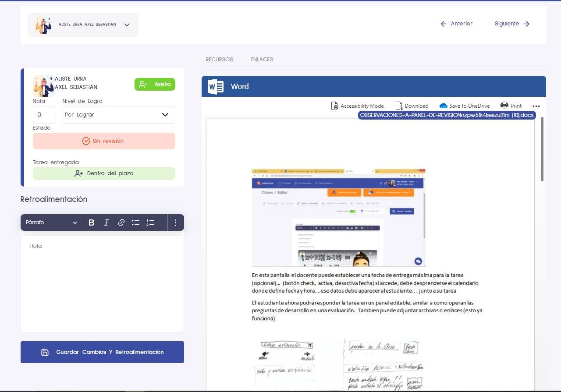Click the Word logo icon

pyautogui.click(x=216, y=86)
